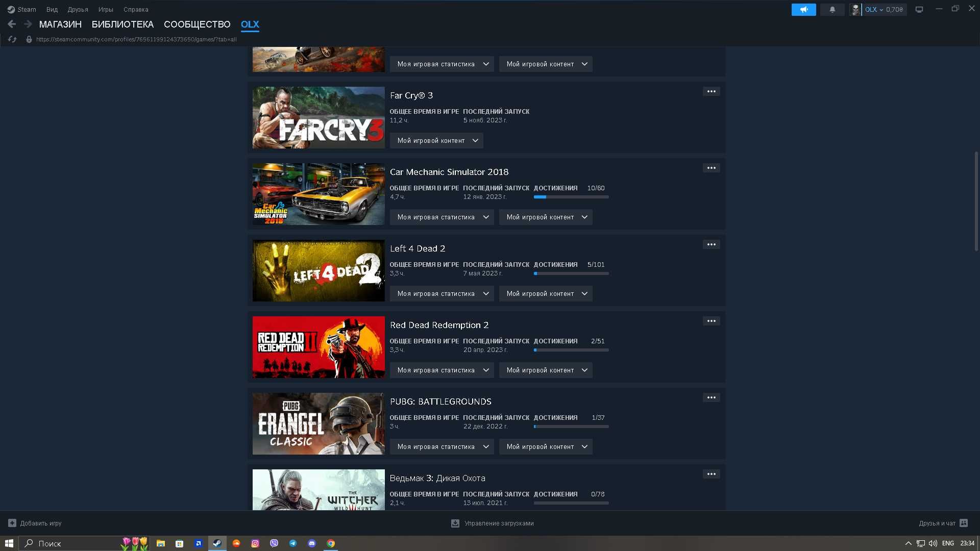Open the announcements megaphone button
980x551 pixels.
pos(803,10)
